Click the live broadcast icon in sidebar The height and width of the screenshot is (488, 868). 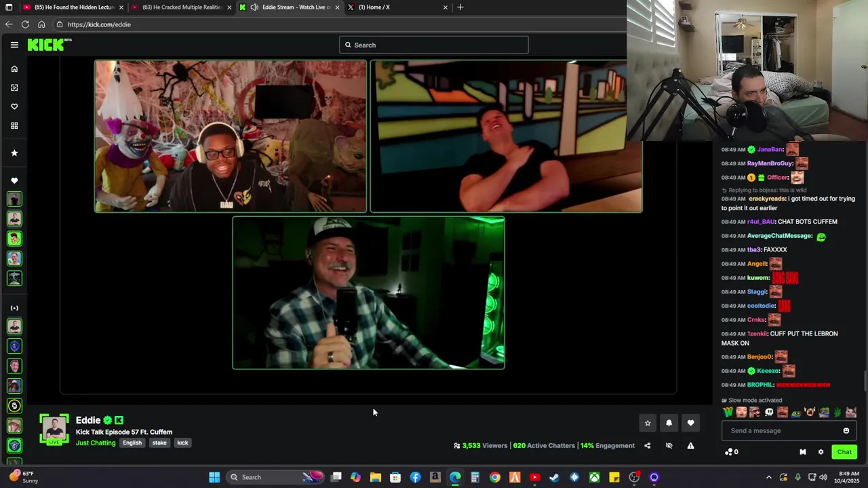(14, 308)
